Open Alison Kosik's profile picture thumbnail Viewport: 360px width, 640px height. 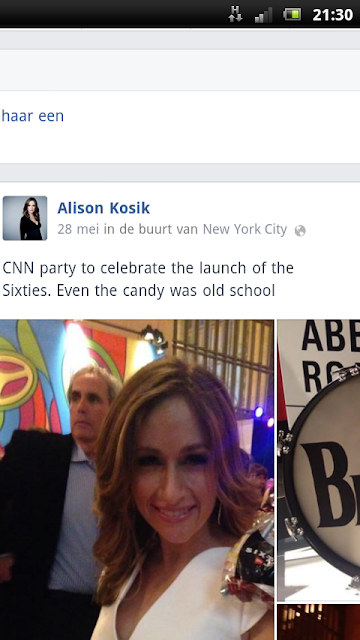coord(25,218)
